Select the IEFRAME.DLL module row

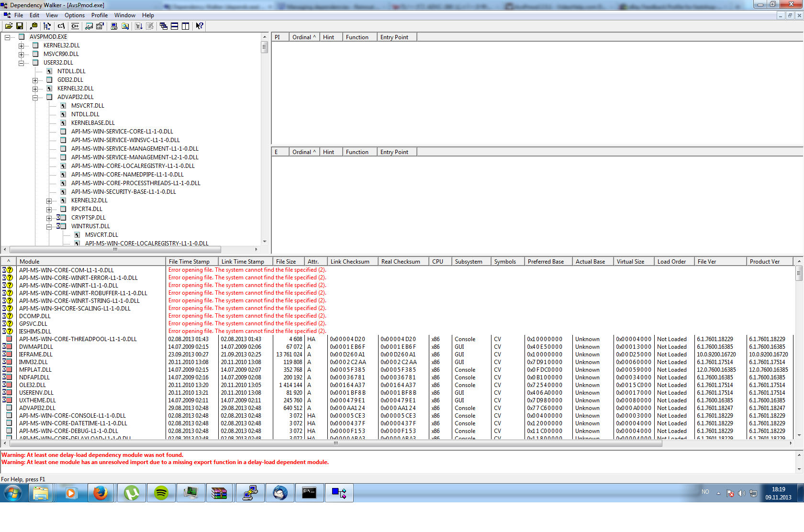(x=36, y=355)
